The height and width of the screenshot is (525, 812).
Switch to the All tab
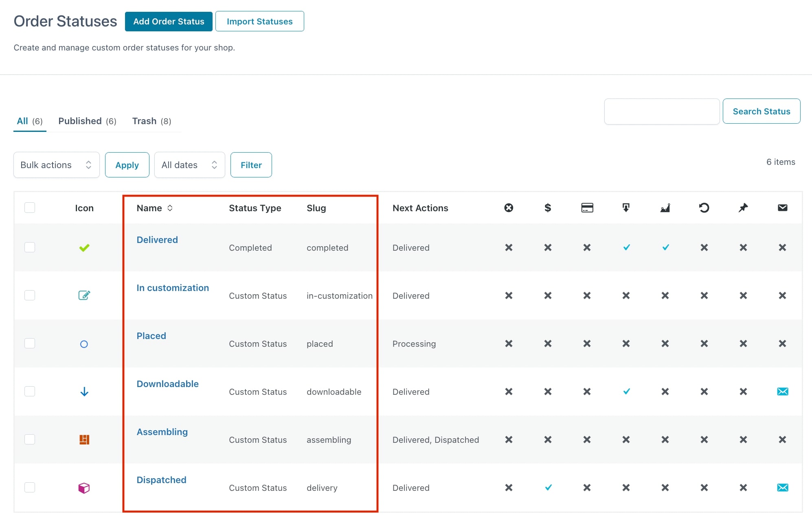pyautogui.click(x=30, y=121)
